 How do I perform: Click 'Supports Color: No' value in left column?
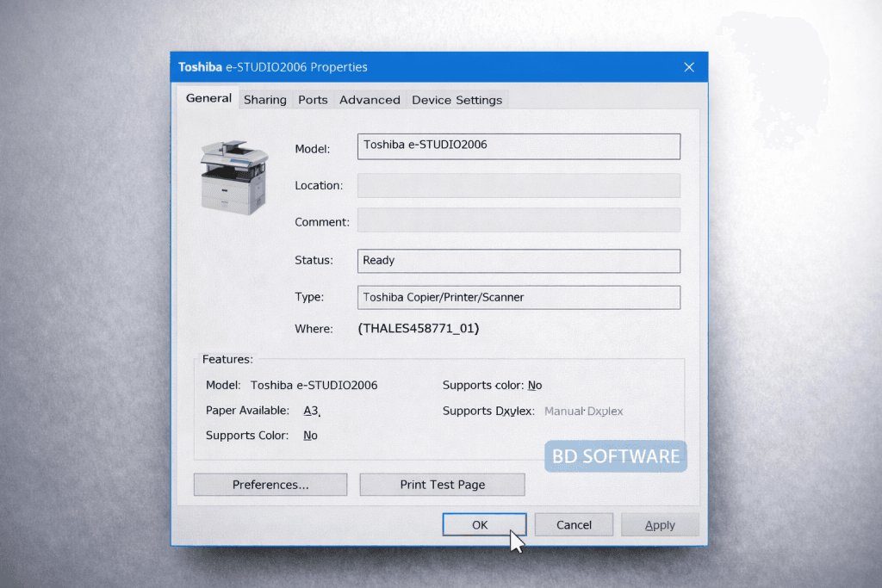click(x=310, y=436)
